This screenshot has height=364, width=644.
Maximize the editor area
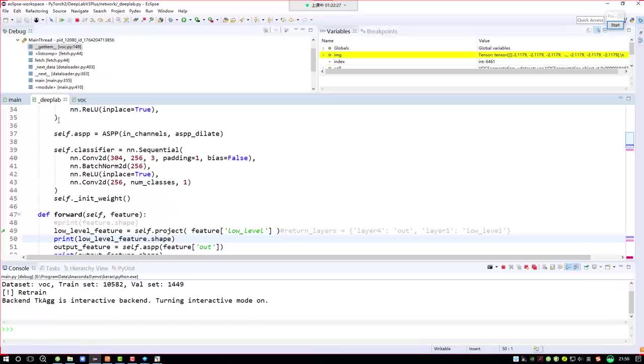click(x=628, y=98)
